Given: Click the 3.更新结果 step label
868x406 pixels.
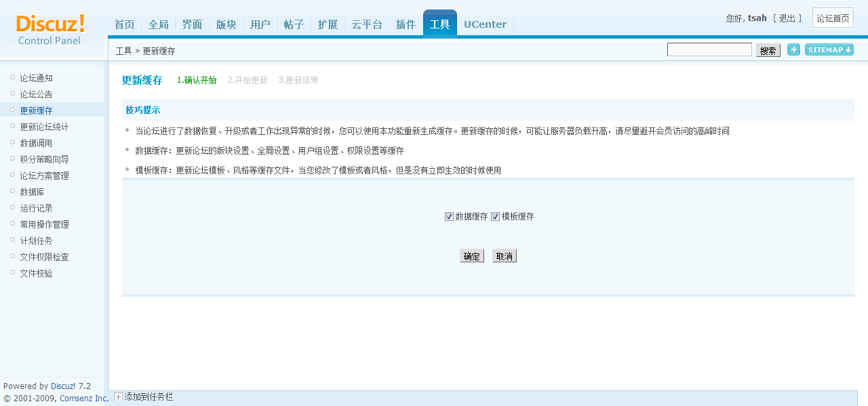Looking at the screenshot, I should point(298,80).
